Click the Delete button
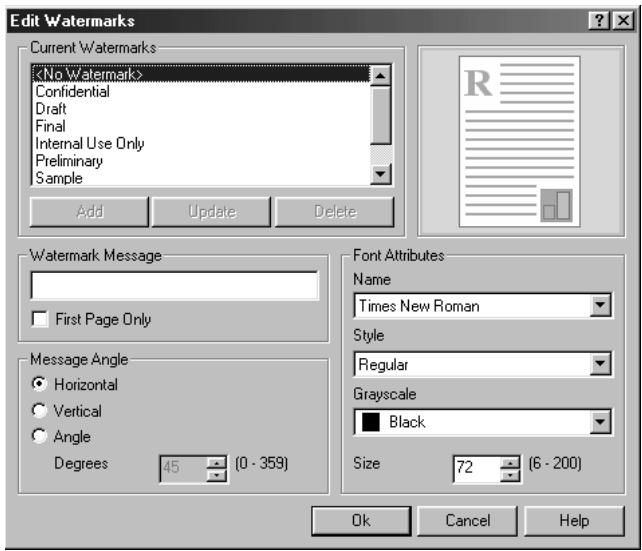The width and height of the screenshot is (642, 551). 335,212
